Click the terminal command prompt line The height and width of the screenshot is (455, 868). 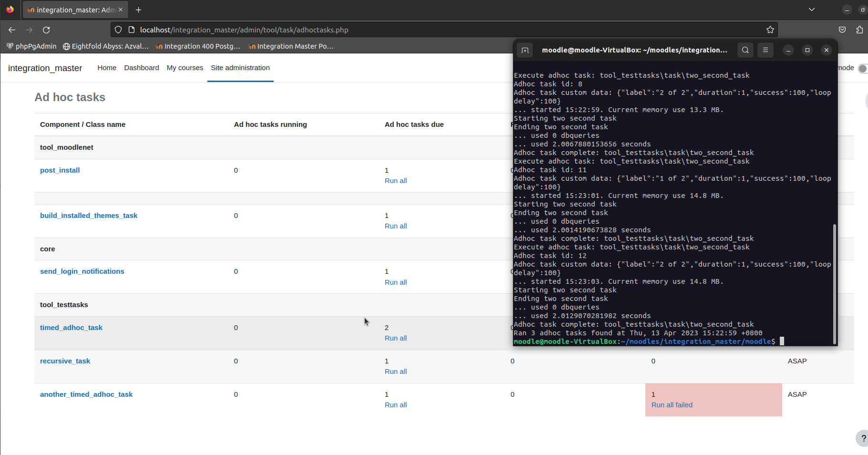tap(649, 341)
